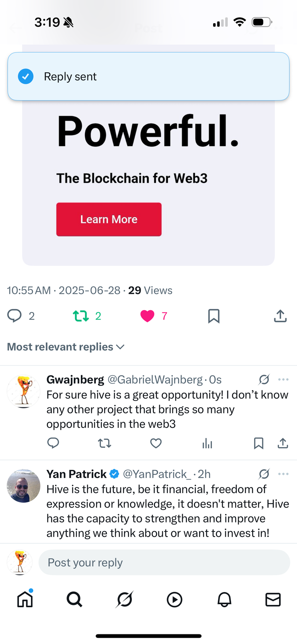
Task: Unlike the post with 7 likes
Action: [147, 316]
